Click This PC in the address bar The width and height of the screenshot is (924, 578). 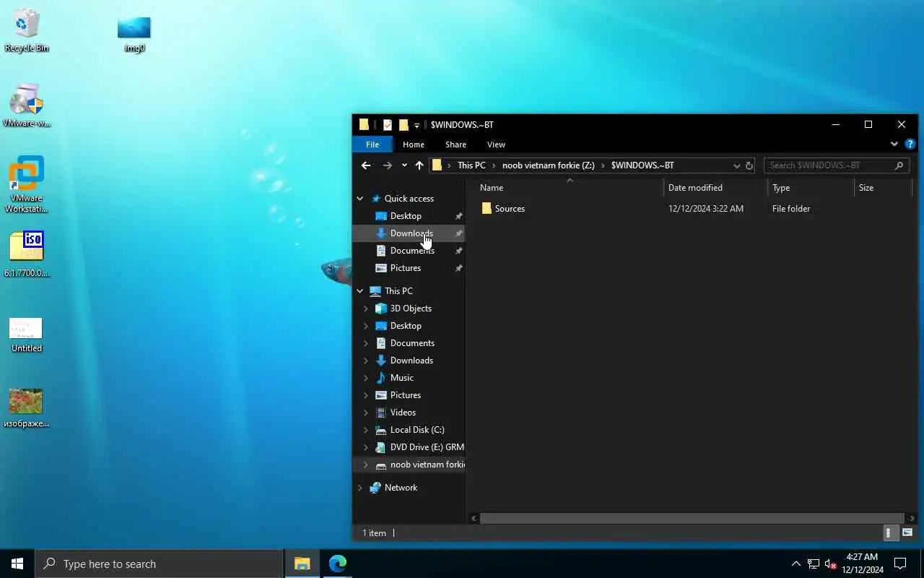tap(471, 165)
